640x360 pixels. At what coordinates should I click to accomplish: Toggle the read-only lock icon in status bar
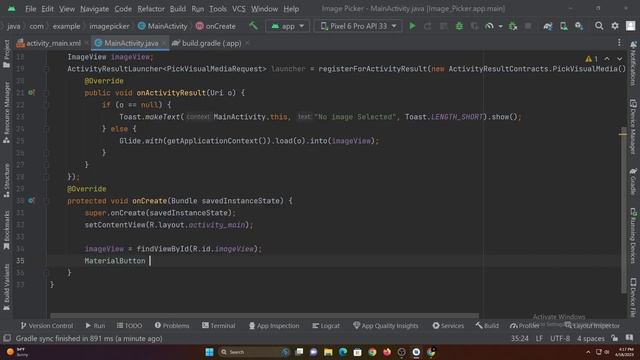click(x=615, y=338)
